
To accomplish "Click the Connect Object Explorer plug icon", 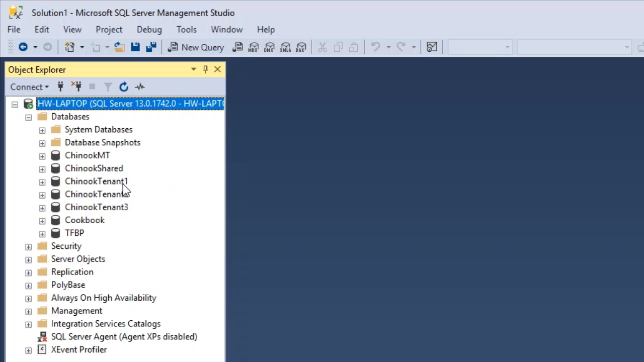I will tap(60, 87).
